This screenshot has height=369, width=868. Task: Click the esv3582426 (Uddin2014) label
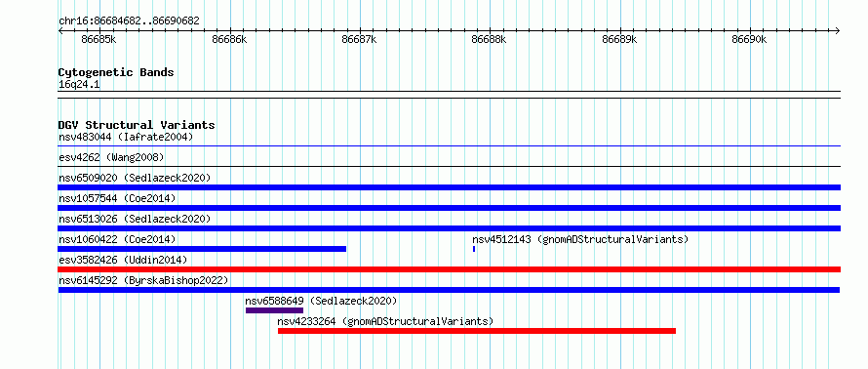123,260
